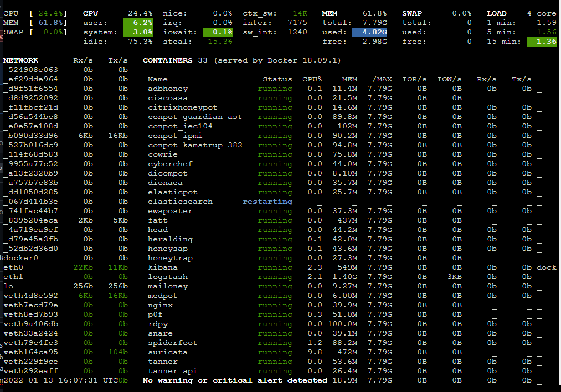Select the elasticpot container name
Viewport: 561px width, 392px height.
172,192
